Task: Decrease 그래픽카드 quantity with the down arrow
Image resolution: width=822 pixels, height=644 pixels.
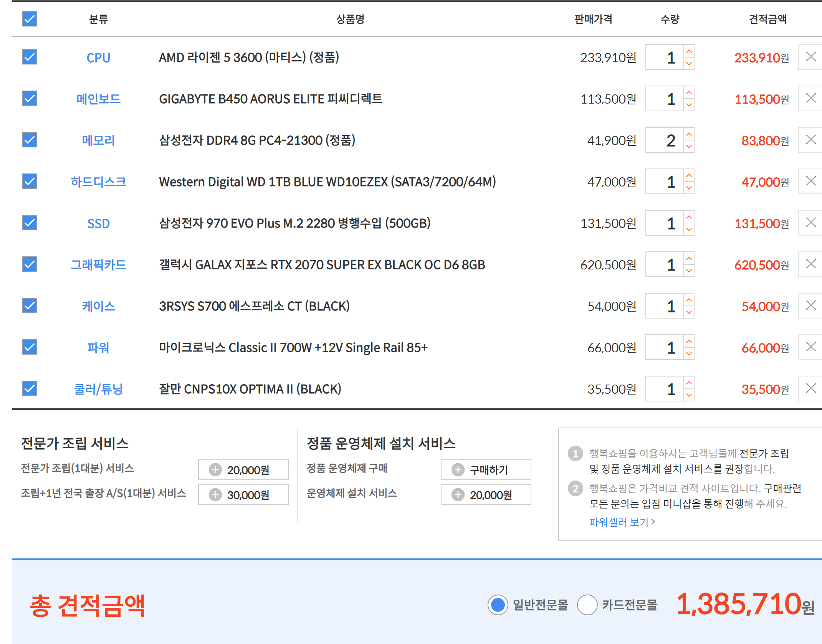Action: [x=689, y=271]
